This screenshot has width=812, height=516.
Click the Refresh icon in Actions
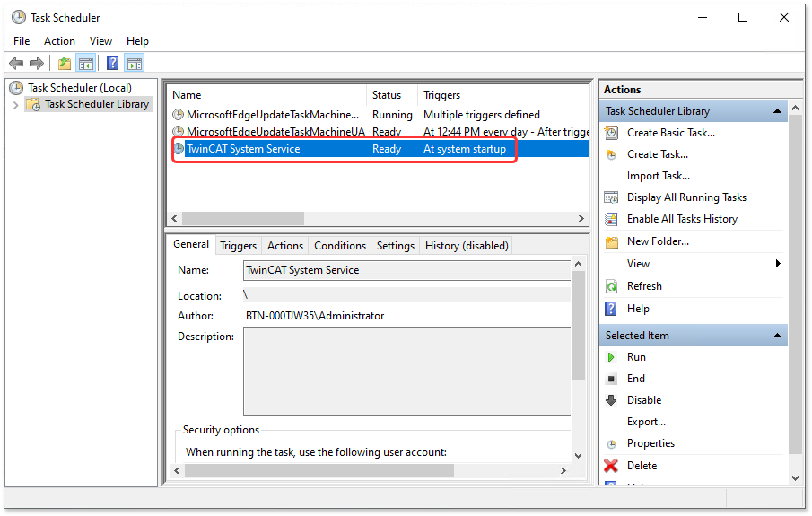coord(611,286)
